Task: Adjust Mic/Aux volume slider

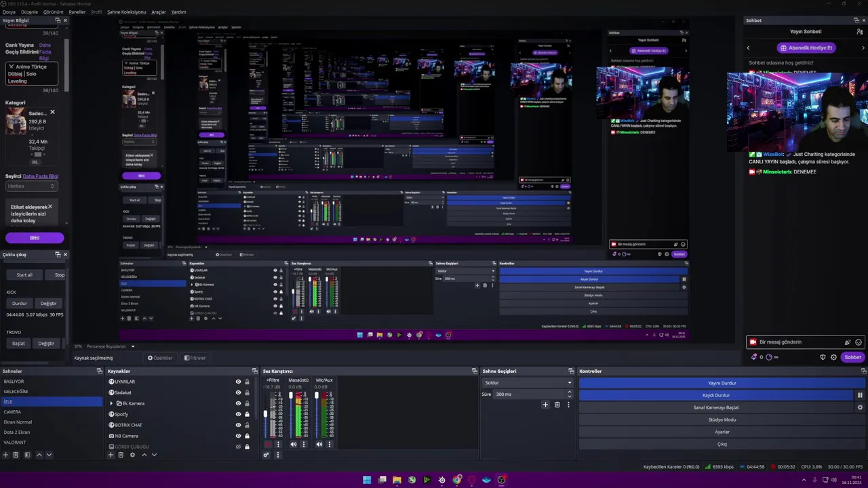Action: coord(317,414)
